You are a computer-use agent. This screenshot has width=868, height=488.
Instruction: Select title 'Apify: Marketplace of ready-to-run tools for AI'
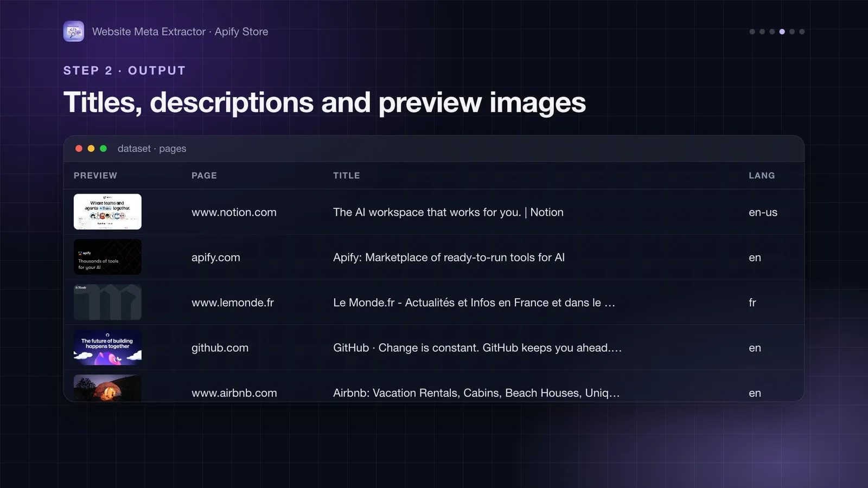pos(449,258)
